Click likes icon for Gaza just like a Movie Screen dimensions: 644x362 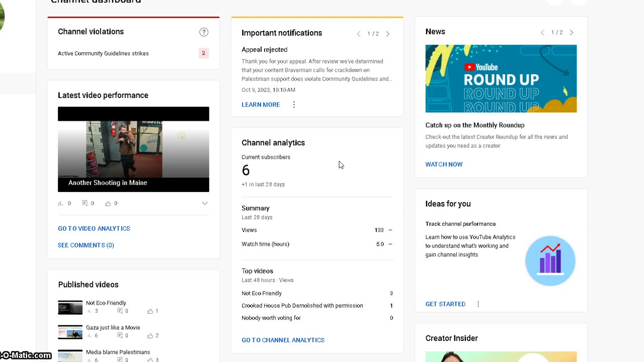pyautogui.click(x=150, y=336)
